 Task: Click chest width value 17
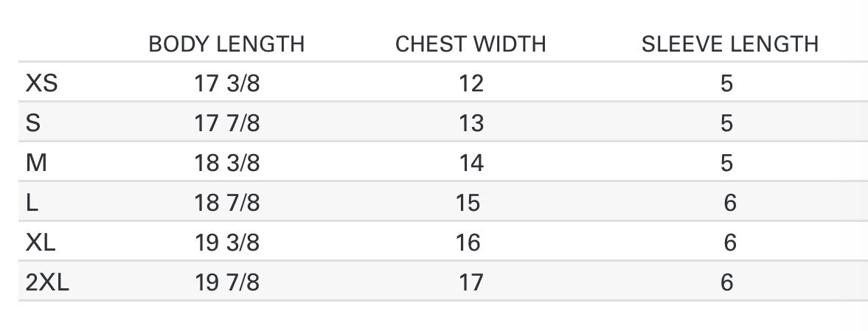471,283
